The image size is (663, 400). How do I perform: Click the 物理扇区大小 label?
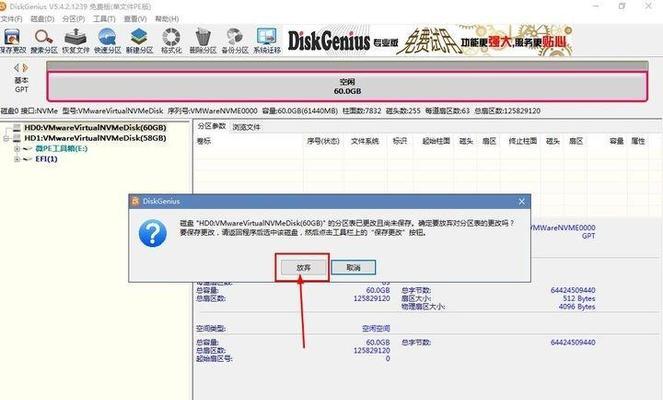423,307
